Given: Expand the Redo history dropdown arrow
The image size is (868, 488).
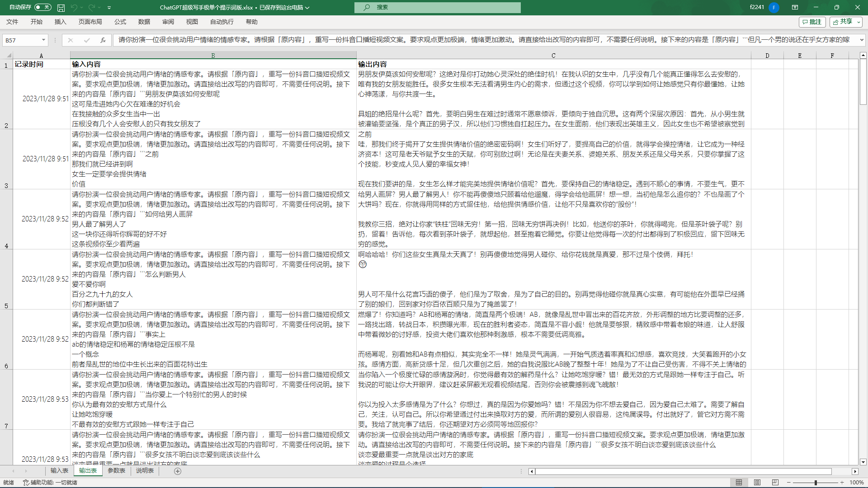Looking at the screenshot, I should pos(99,8).
